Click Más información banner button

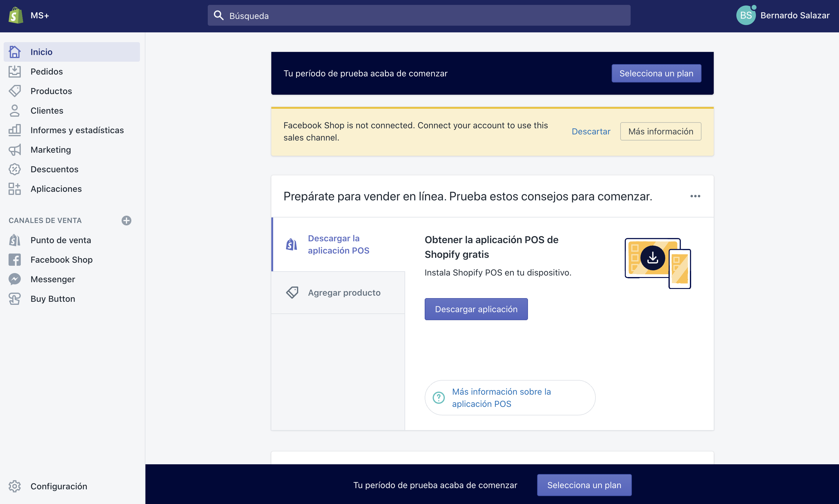coord(660,131)
